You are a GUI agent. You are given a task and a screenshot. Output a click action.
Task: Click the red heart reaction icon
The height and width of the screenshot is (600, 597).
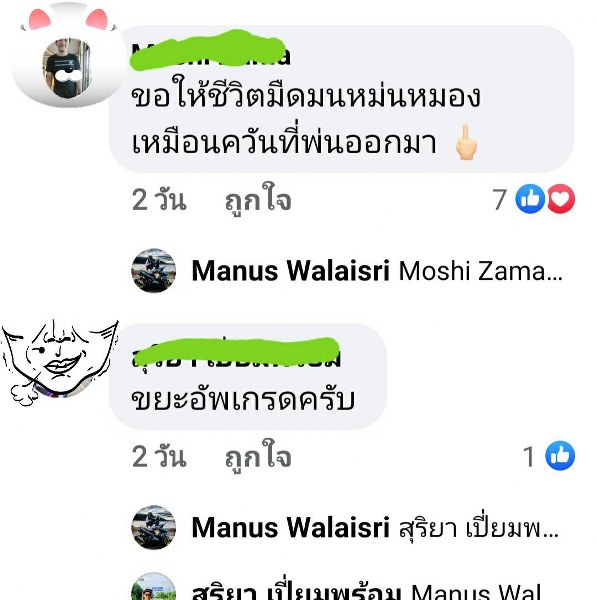560,199
